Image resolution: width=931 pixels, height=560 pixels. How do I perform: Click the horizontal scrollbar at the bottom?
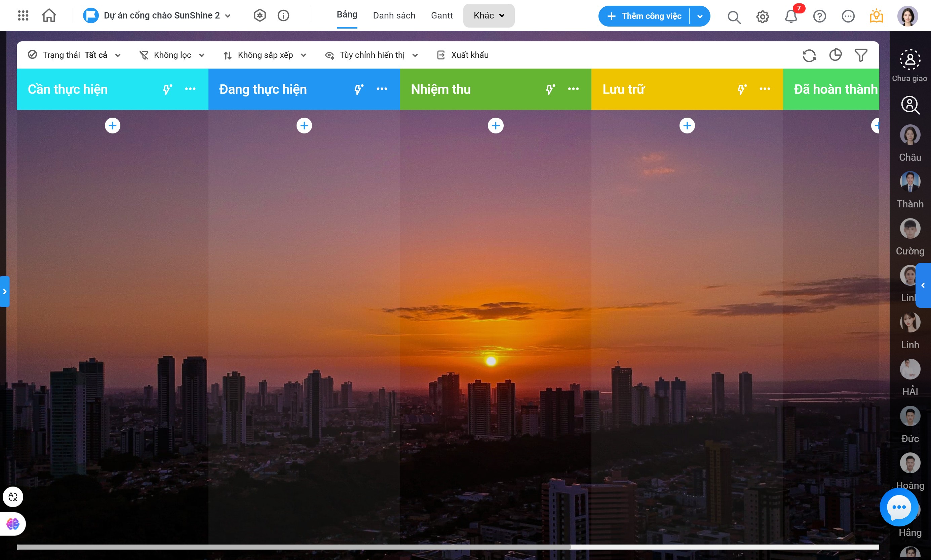[294, 547]
